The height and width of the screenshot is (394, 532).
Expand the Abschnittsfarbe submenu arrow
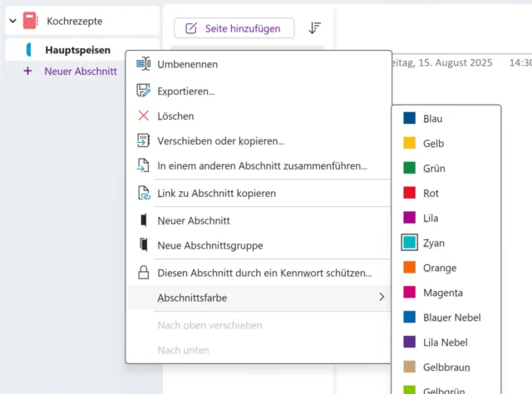coord(382,297)
